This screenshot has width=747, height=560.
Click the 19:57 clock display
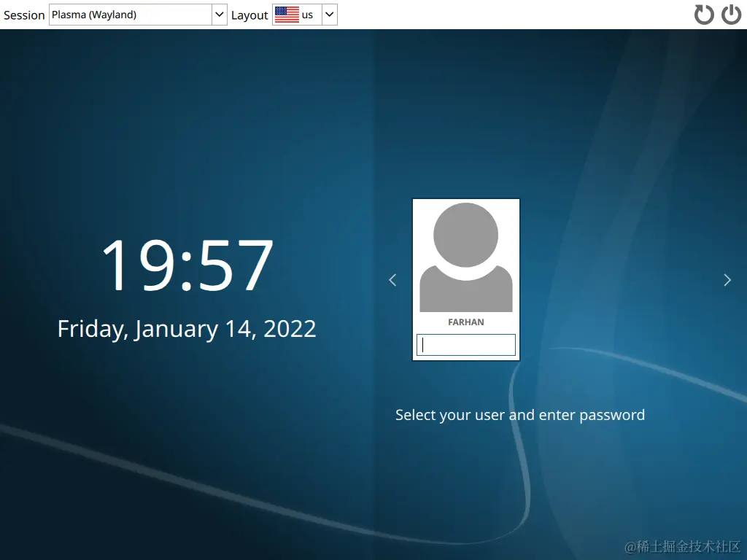pos(187,265)
